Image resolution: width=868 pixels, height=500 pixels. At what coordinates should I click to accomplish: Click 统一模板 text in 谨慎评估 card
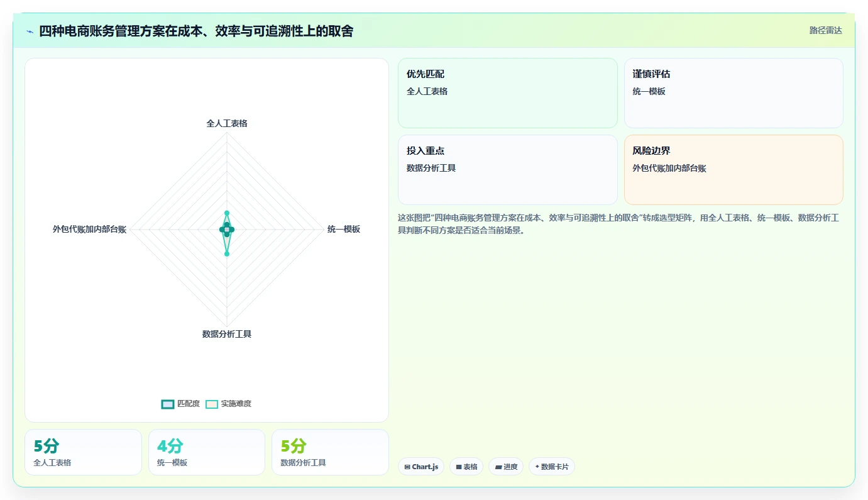point(649,91)
